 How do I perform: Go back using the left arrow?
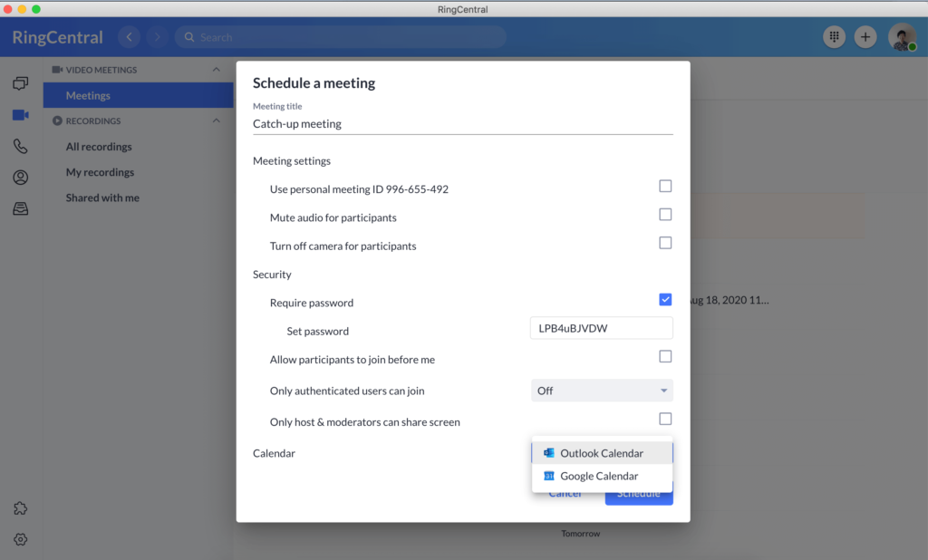click(x=129, y=37)
